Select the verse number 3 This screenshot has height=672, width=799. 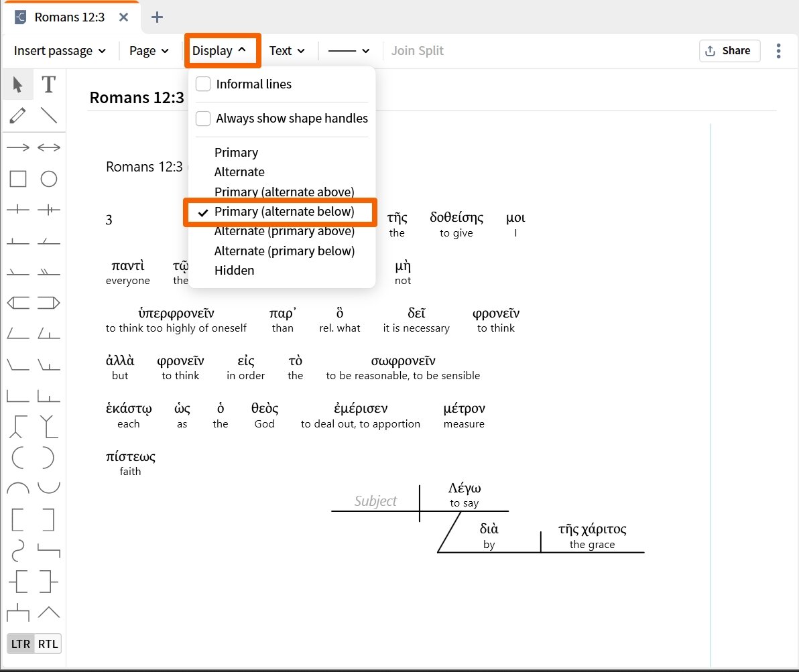[109, 220]
